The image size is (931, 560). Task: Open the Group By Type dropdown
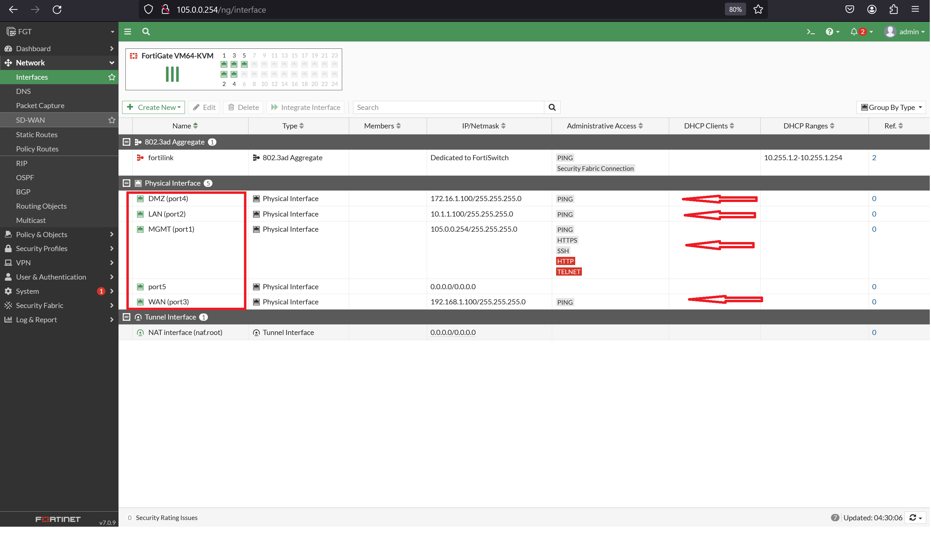(891, 107)
